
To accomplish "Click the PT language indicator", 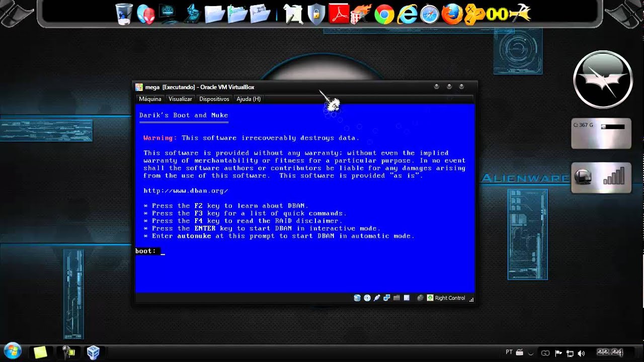I will pos(509,352).
